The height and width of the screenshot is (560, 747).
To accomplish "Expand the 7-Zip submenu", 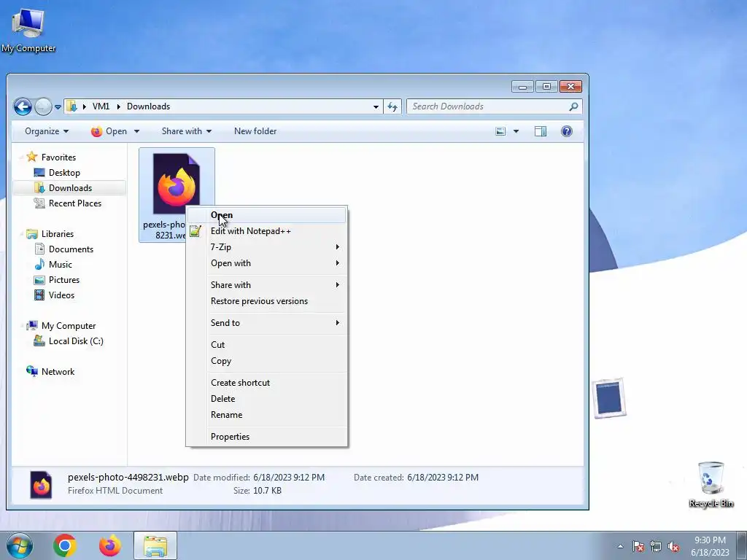I will (x=267, y=246).
